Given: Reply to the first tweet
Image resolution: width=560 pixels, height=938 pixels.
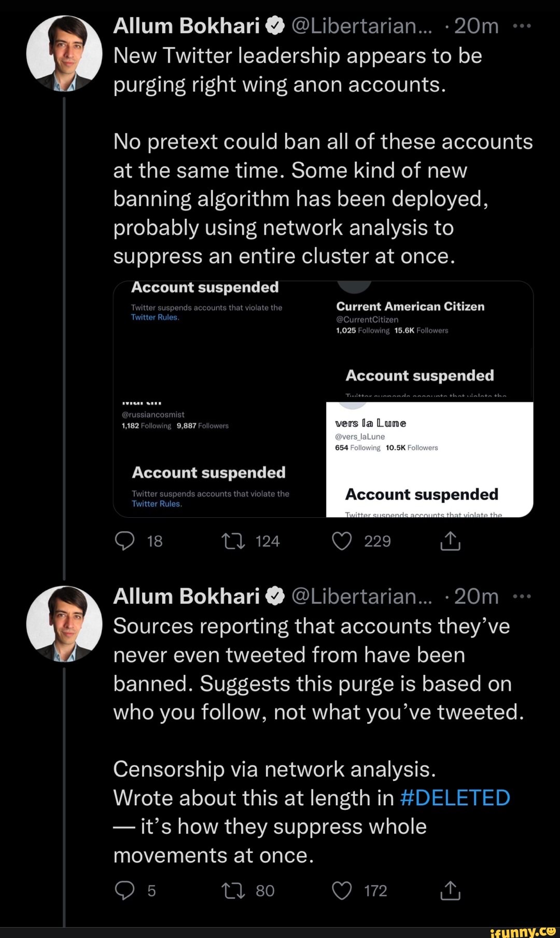Looking at the screenshot, I should pyautogui.click(x=125, y=541).
